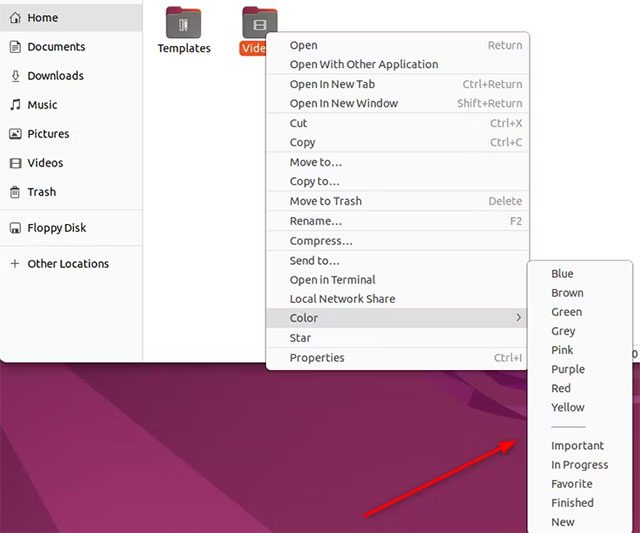The image size is (640, 533).
Task: Pick Pink folder color
Action: click(580, 350)
